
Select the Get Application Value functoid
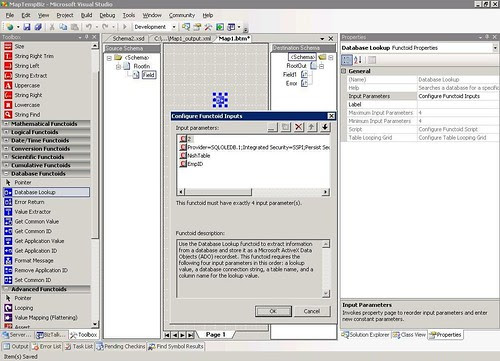pyautogui.click(x=39, y=241)
